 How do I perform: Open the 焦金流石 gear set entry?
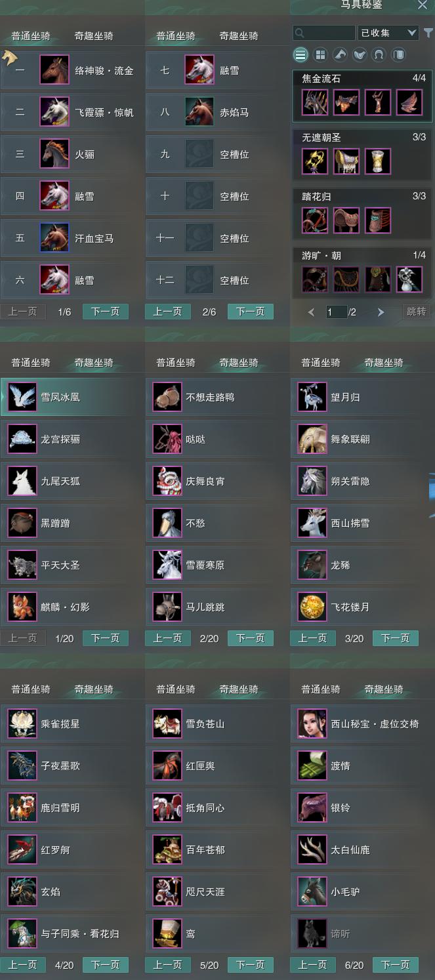coord(362,96)
